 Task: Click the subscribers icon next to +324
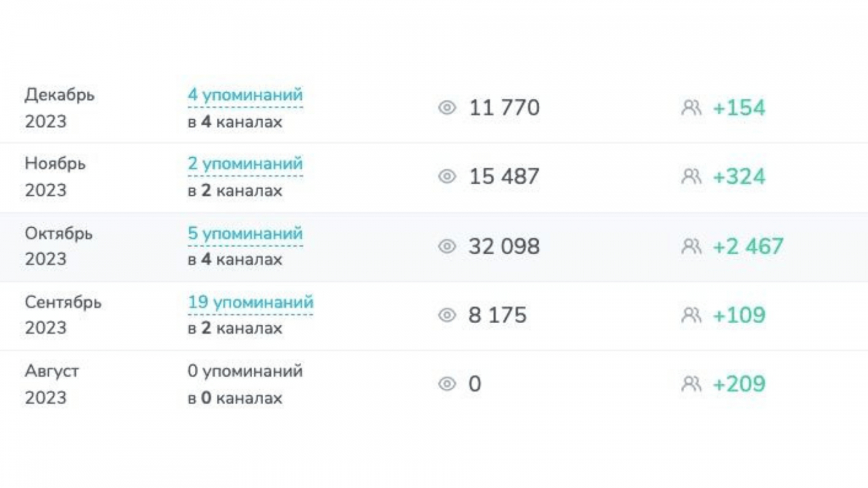tap(691, 176)
